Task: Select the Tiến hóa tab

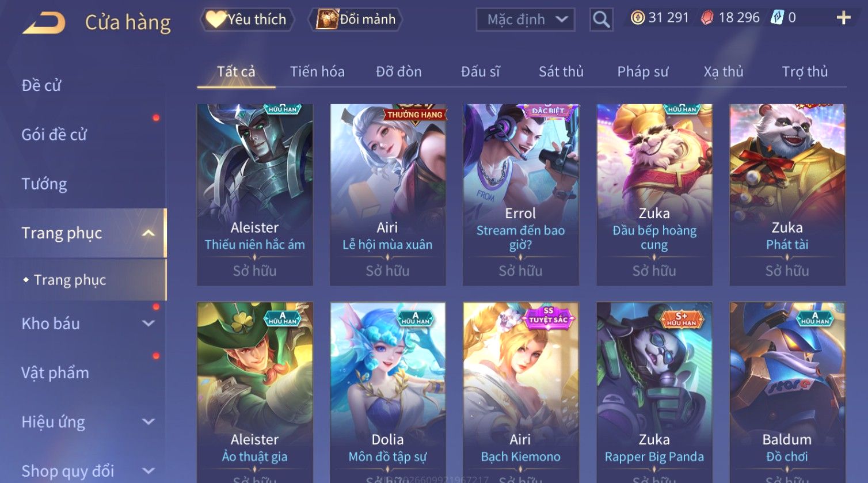Action: click(317, 71)
